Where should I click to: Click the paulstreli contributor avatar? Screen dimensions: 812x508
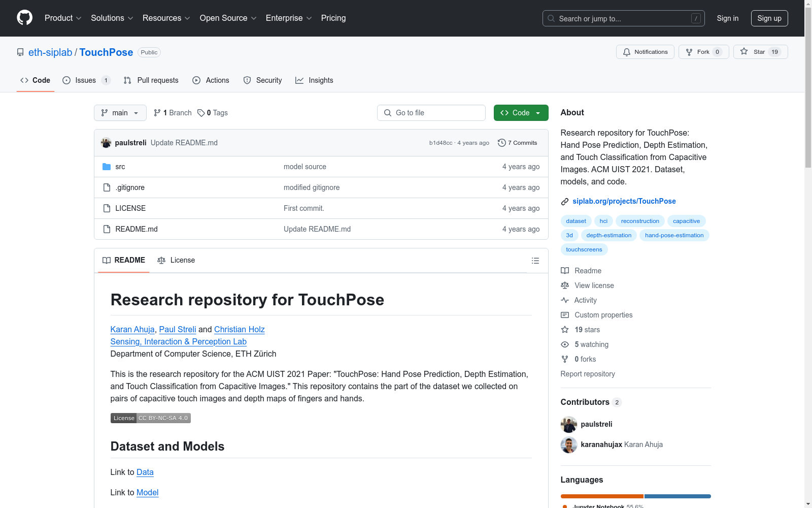point(569,425)
